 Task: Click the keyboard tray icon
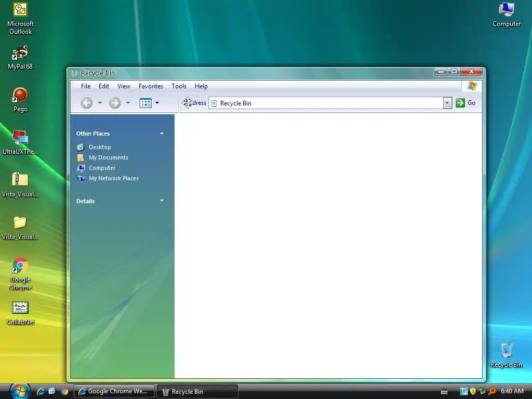point(444,392)
